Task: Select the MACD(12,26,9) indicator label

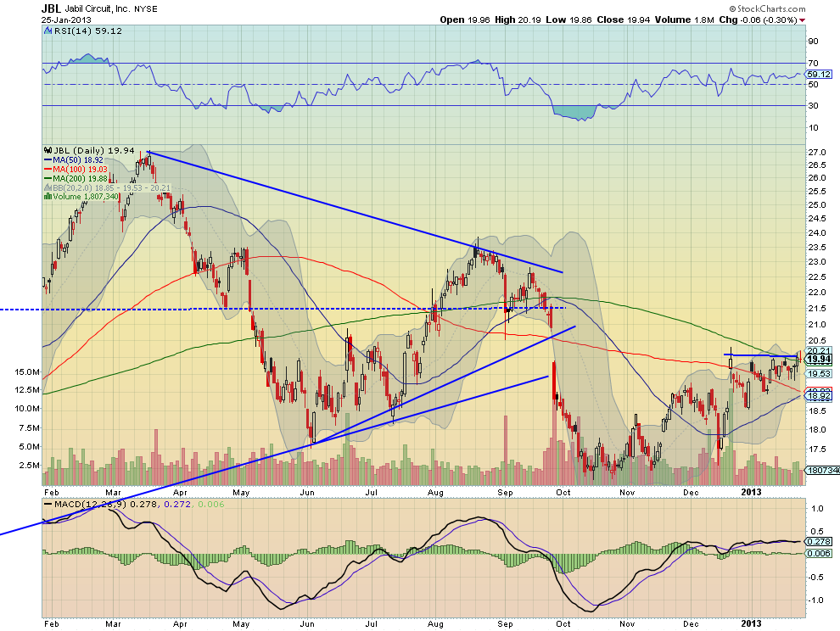Action: click(x=79, y=507)
